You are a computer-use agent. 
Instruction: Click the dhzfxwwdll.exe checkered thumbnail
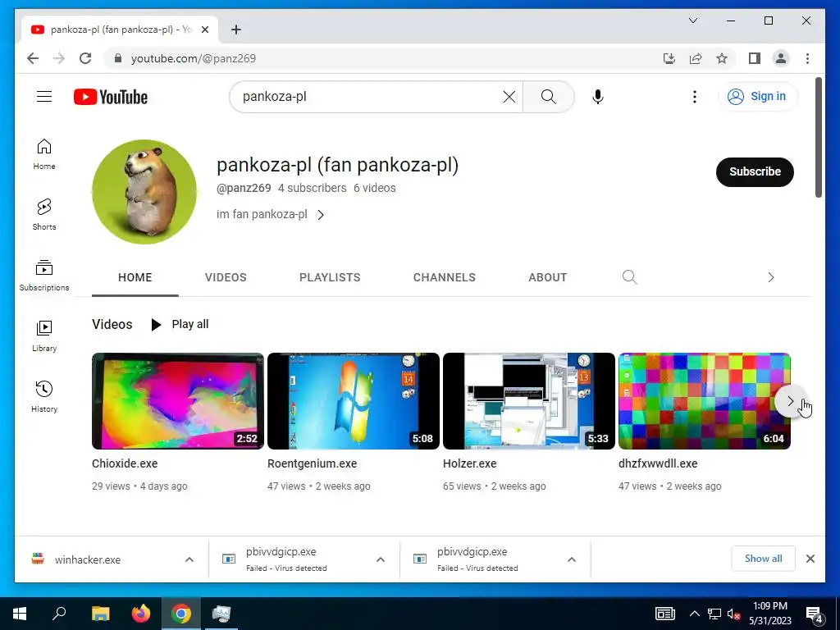point(705,400)
